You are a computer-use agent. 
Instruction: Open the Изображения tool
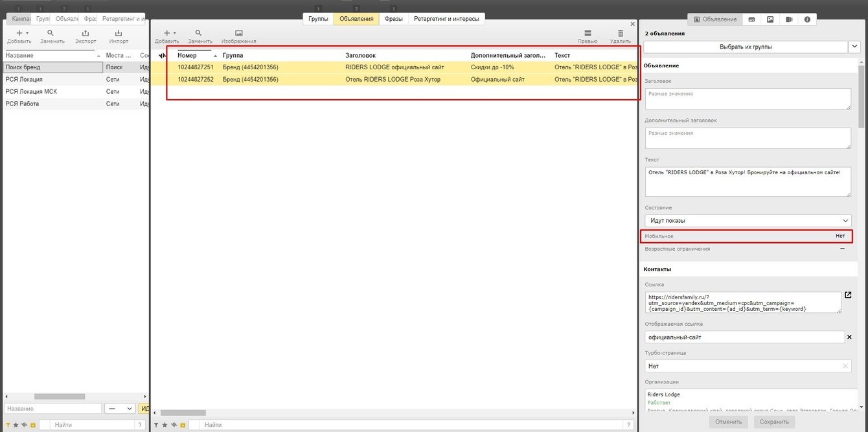coord(239,36)
